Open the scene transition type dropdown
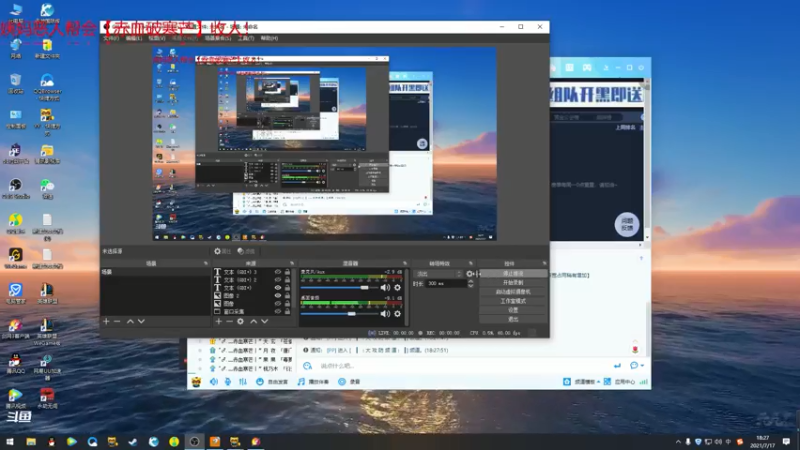The image size is (800, 450). tap(438, 274)
